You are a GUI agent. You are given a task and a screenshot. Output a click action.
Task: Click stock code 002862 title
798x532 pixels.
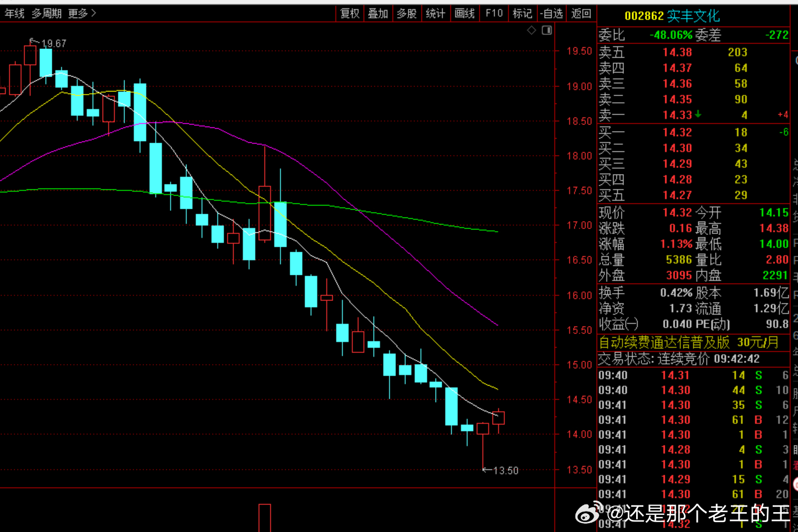tap(644, 16)
